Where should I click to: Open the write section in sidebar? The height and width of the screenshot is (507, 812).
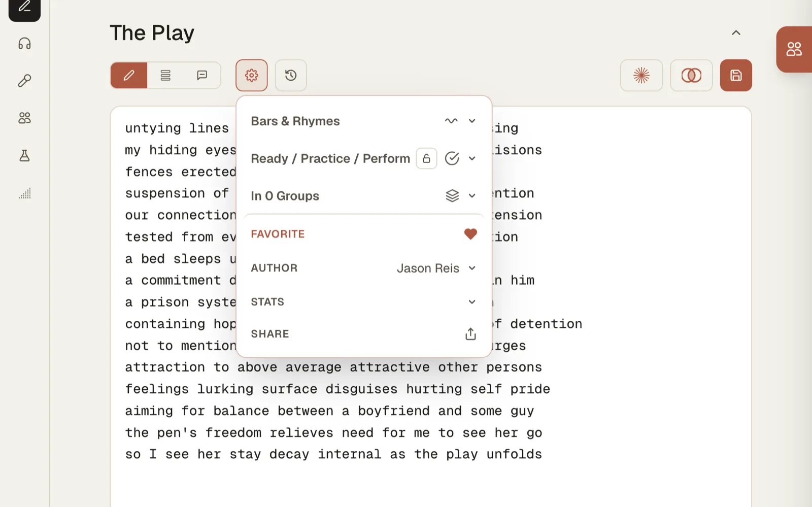tap(24, 8)
